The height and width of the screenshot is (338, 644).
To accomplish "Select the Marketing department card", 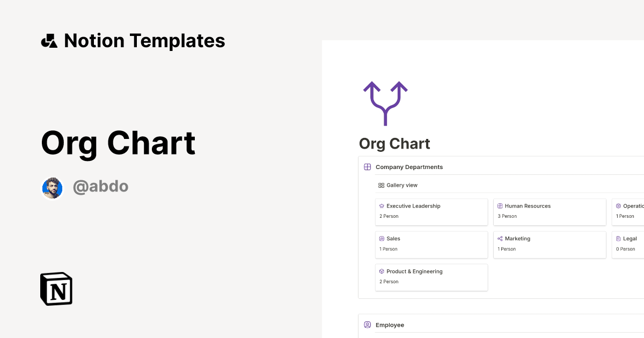I will [x=550, y=245].
